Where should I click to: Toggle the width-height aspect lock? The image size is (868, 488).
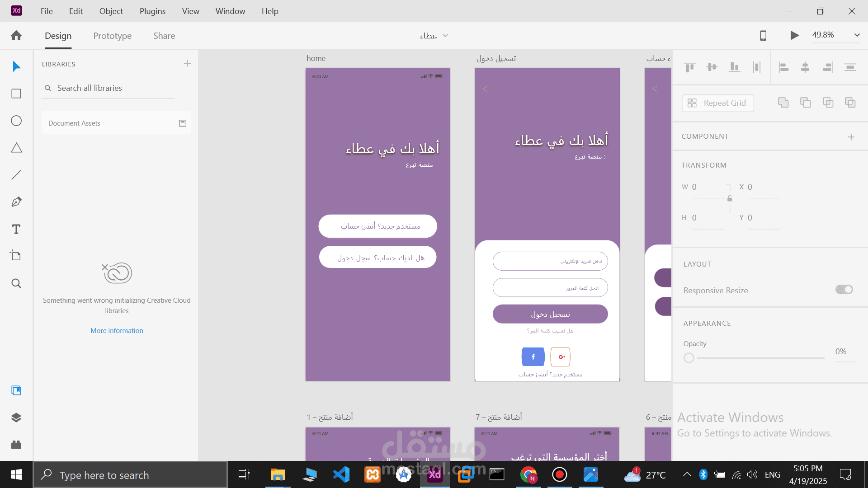pos(730,198)
